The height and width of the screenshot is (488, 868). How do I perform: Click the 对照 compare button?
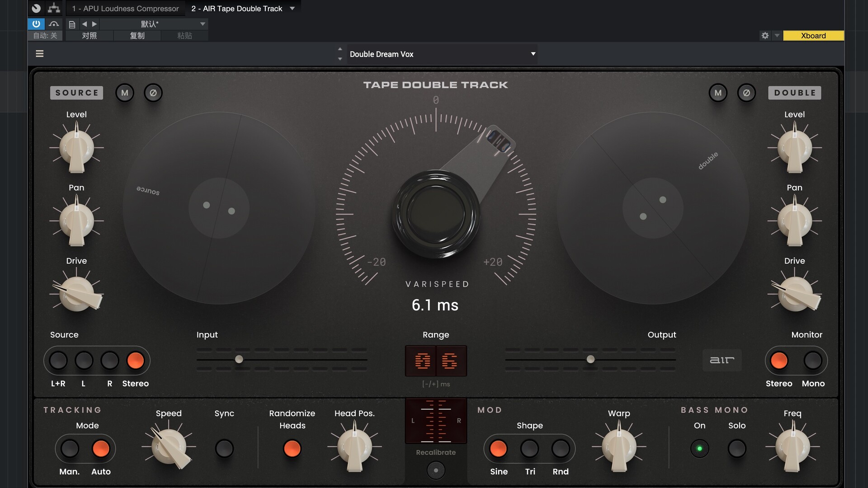(89, 36)
